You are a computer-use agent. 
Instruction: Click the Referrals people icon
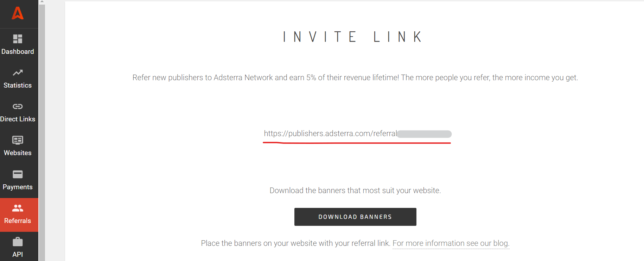[17, 208]
